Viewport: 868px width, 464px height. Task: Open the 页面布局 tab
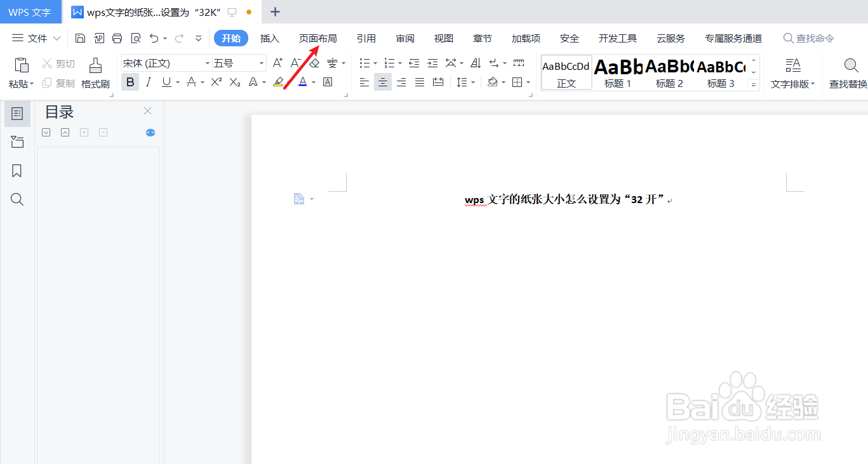(318, 38)
